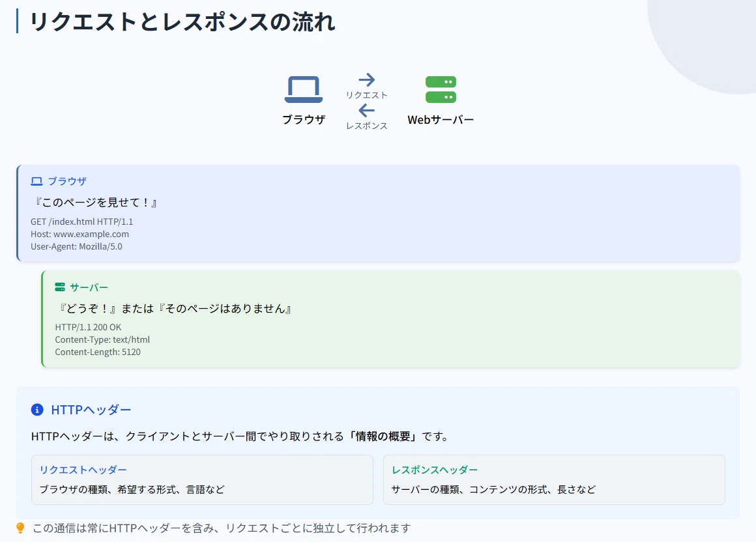Click the quote 『このページを見せて！』
756x542 pixels.
pos(95,203)
